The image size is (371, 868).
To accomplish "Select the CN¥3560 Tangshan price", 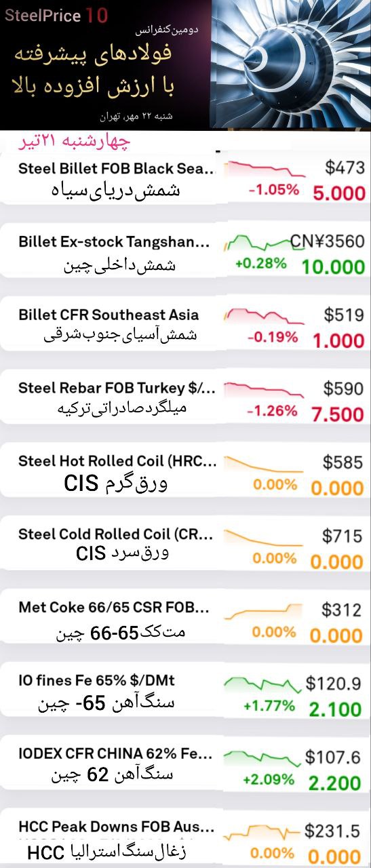I will tap(328, 241).
